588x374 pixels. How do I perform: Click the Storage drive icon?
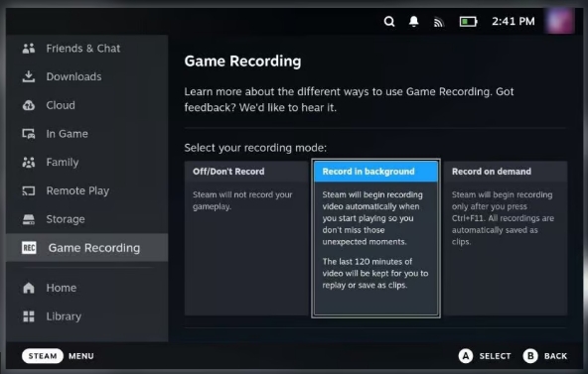tap(29, 219)
